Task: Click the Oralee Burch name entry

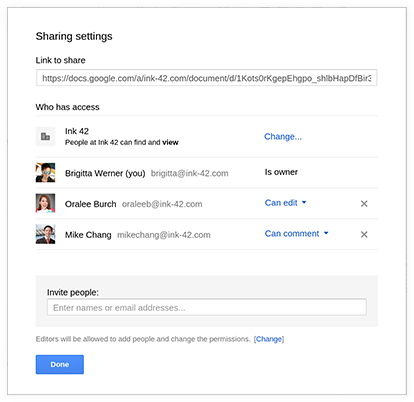Action: [91, 204]
